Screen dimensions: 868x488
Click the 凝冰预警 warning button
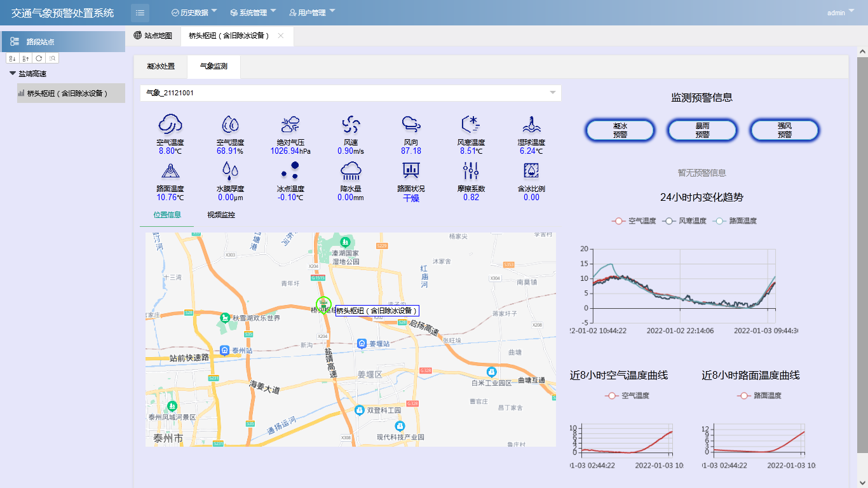click(x=620, y=130)
